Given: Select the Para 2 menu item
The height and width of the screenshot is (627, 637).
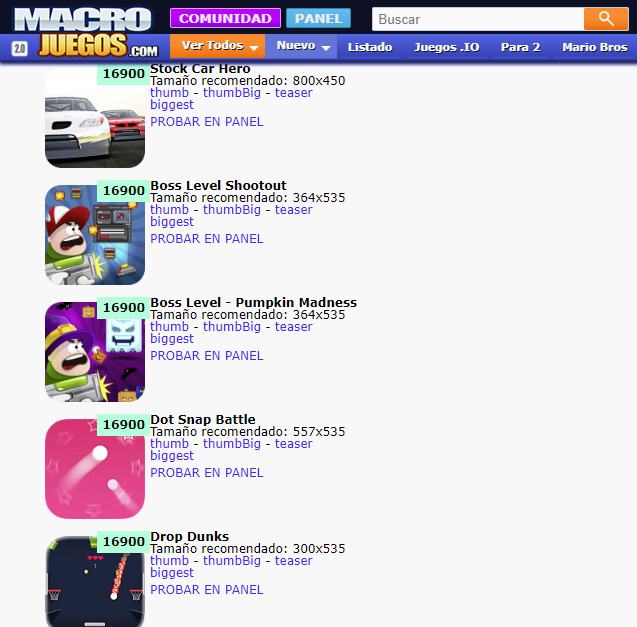Looking at the screenshot, I should pos(520,47).
